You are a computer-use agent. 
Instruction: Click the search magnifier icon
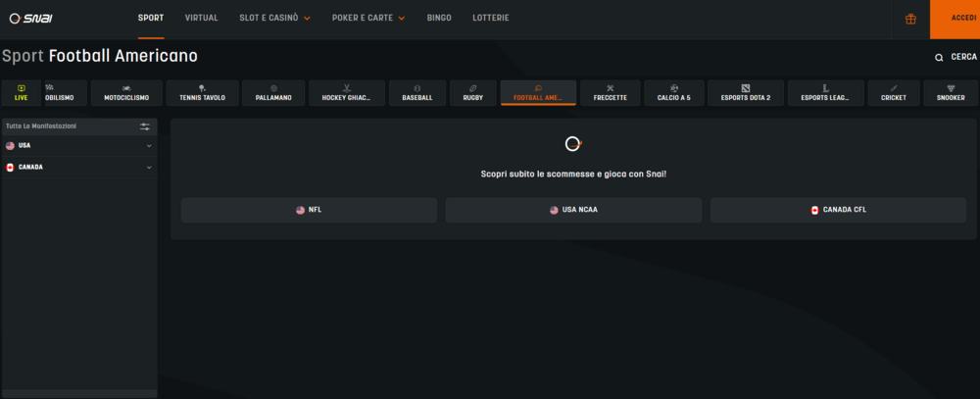[x=939, y=58]
